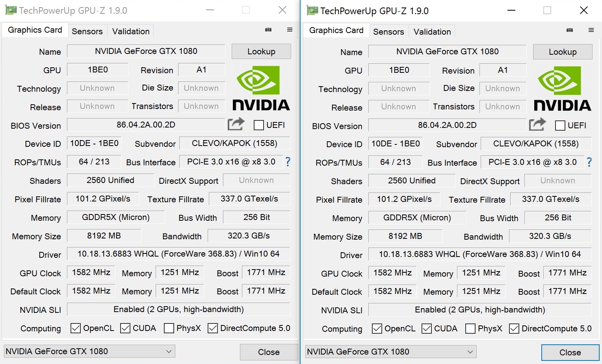Click '2560 Unified' shaders value in right window

412,181
